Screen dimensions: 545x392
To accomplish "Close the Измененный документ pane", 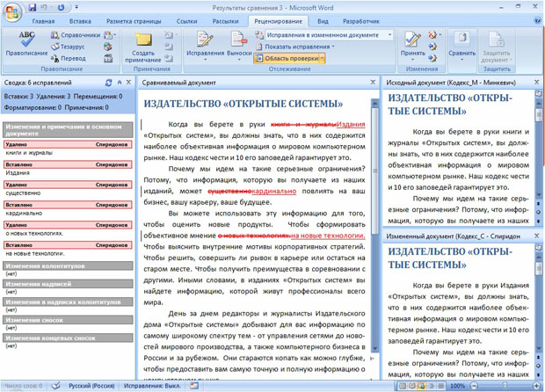I will pos(537,236).
